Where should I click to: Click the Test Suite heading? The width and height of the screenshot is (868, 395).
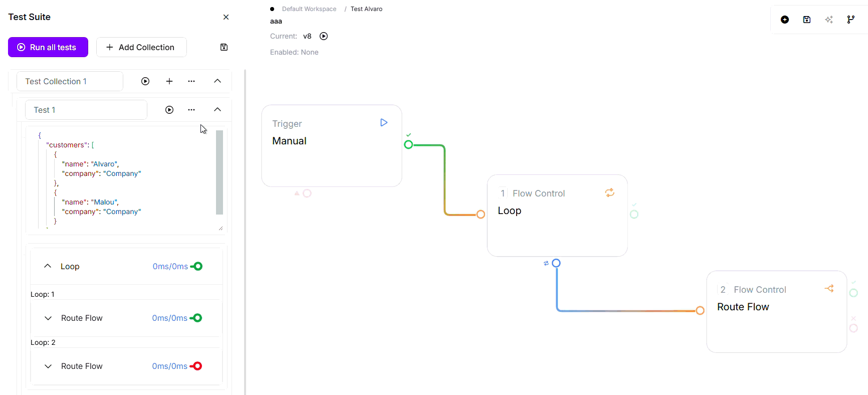(x=30, y=17)
